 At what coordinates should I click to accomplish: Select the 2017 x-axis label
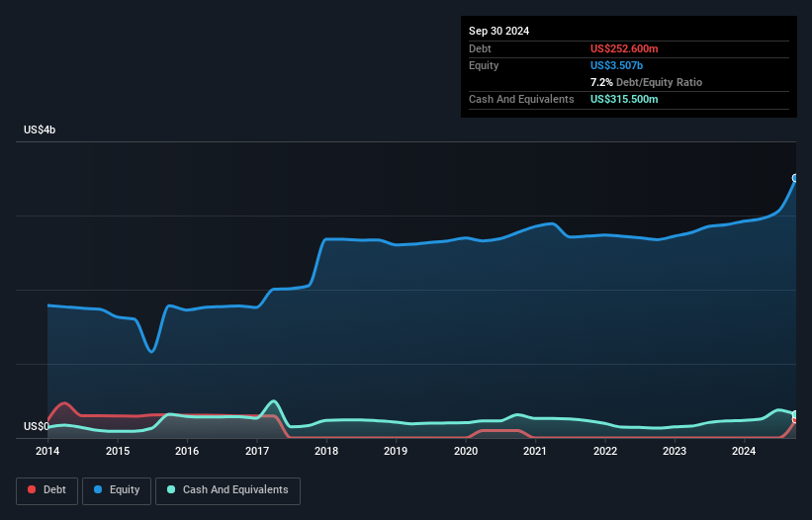[x=257, y=451]
